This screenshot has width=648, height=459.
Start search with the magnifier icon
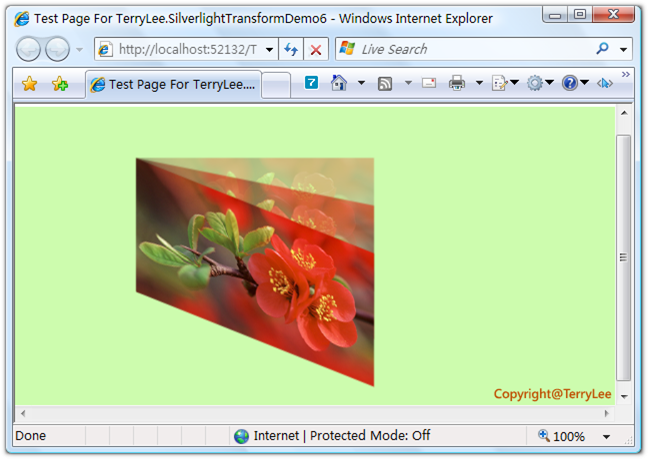click(603, 49)
